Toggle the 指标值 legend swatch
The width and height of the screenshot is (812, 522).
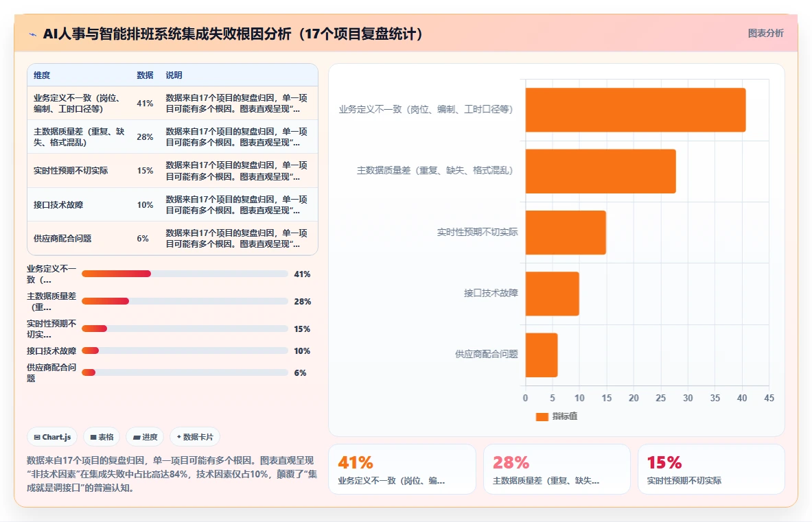click(542, 416)
